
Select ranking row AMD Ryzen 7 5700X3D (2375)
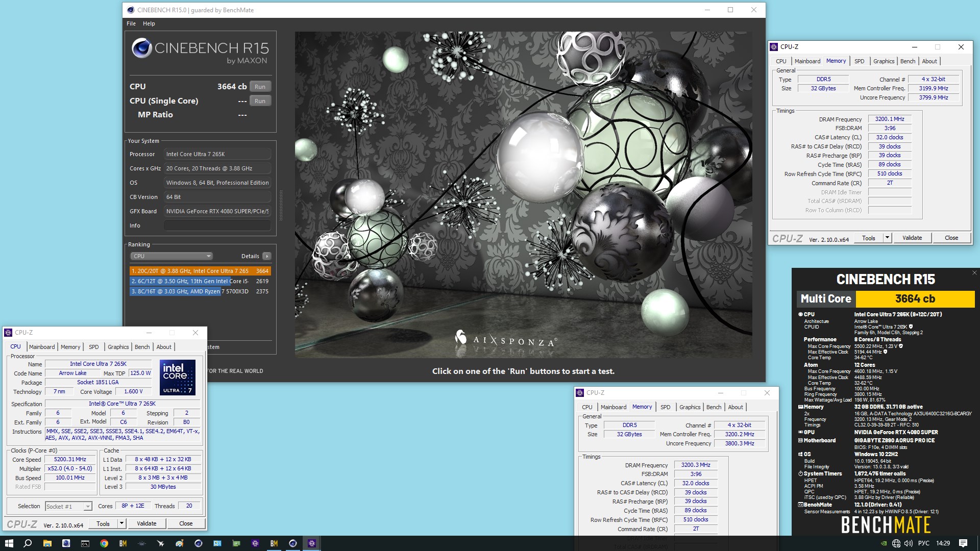[200, 291]
